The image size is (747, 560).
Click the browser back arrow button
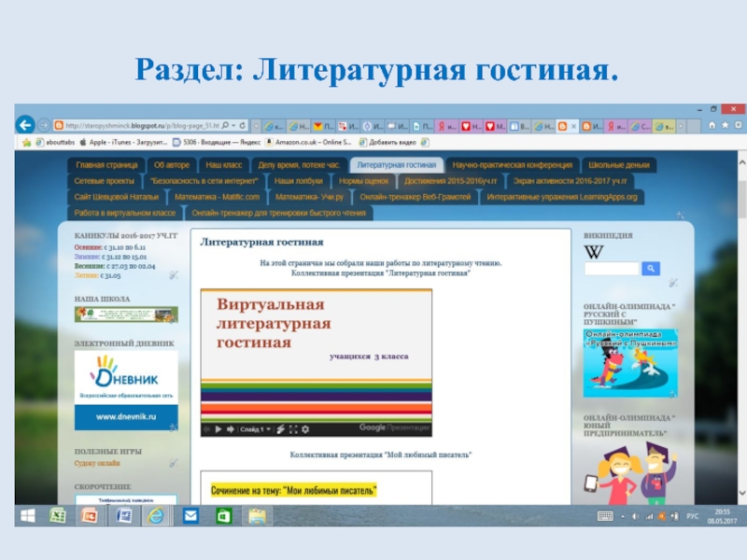[x=25, y=125]
